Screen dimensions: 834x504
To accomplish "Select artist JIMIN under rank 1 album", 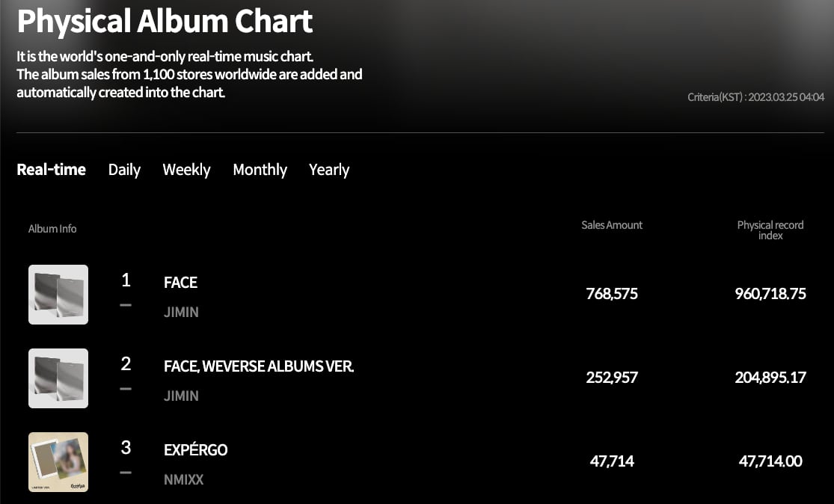I will (181, 312).
